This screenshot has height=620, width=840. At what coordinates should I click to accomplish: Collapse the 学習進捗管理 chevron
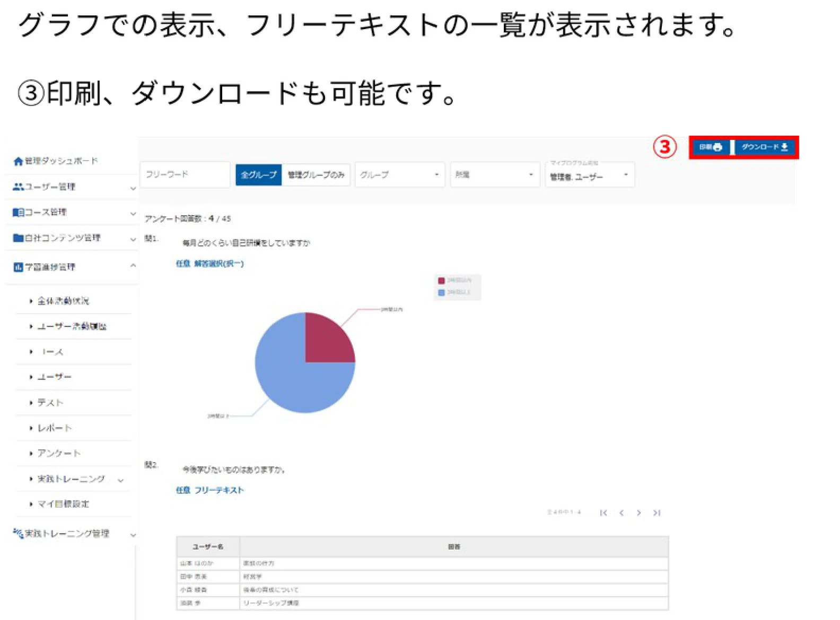(x=133, y=265)
